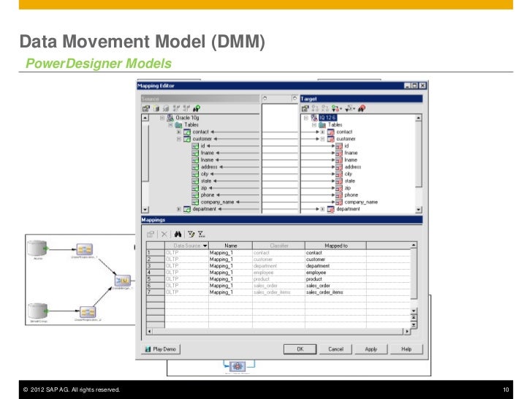Viewport: 532px width, 399px height.
Task: Open Properties icon in Source pane toolbar
Action: [x=146, y=109]
